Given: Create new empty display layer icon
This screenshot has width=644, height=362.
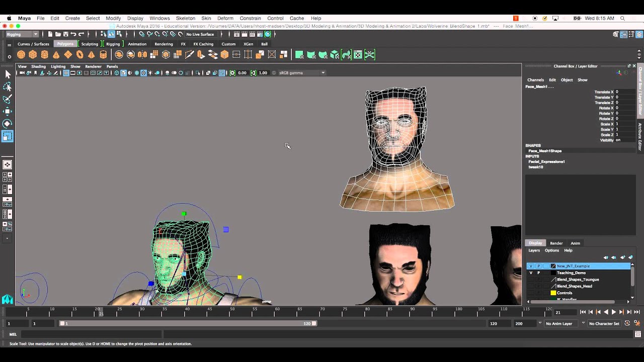Looking at the screenshot, I should click(x=623, y=257).
